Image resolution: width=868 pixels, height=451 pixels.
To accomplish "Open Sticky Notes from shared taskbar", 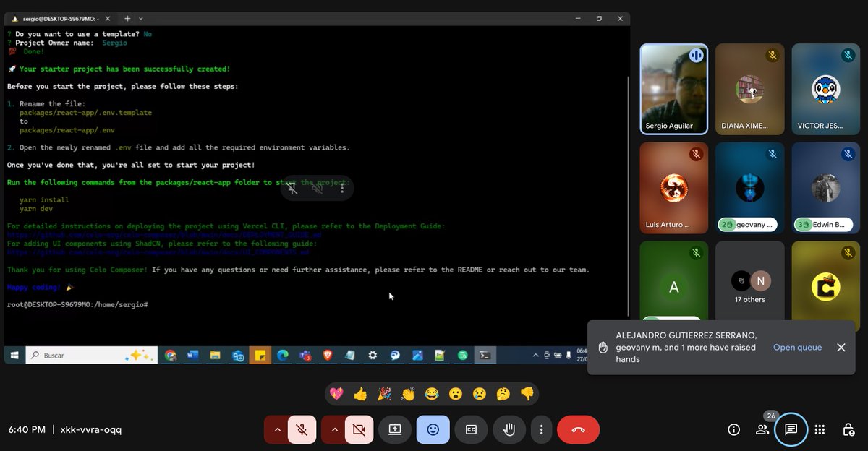I will pos(260,356).
